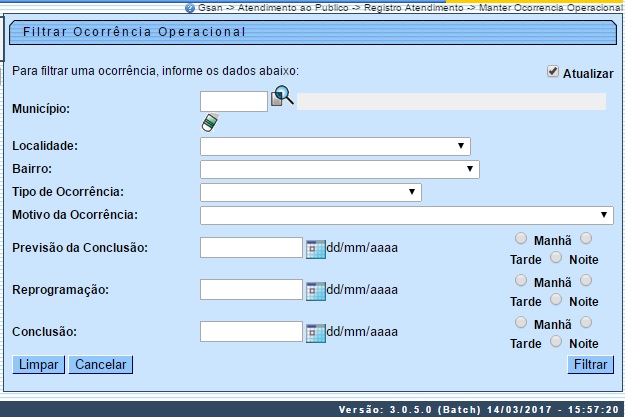Screen dimensions: 625x417
Task: Click Manter Ocorrencia Operacional breadcrumb text
Action: pyautogui.click(x=550, y=8)
